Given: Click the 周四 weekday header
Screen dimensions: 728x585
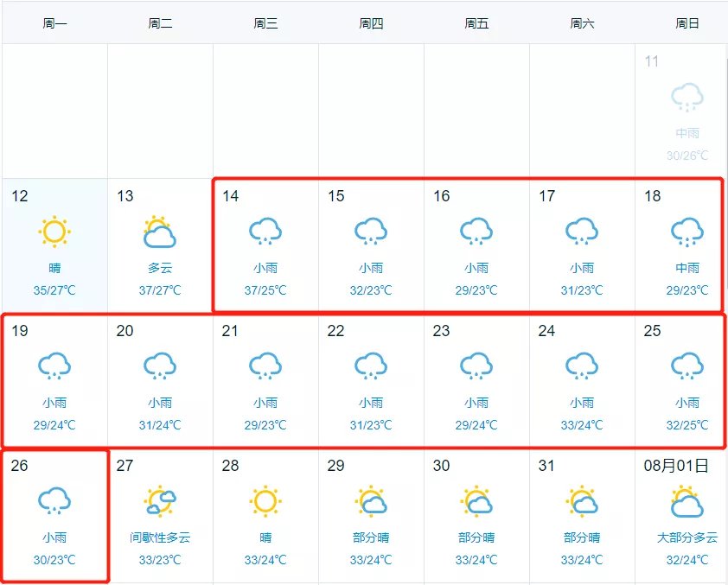Looking at the screenshot, I should tap(371, 23).
